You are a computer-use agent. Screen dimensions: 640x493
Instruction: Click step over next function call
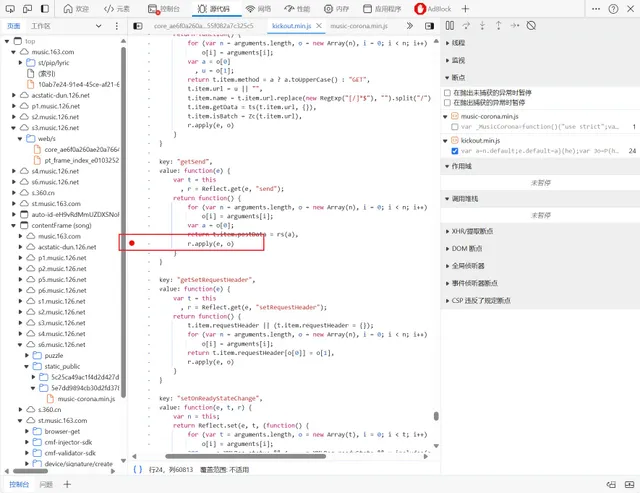[466, 26]
